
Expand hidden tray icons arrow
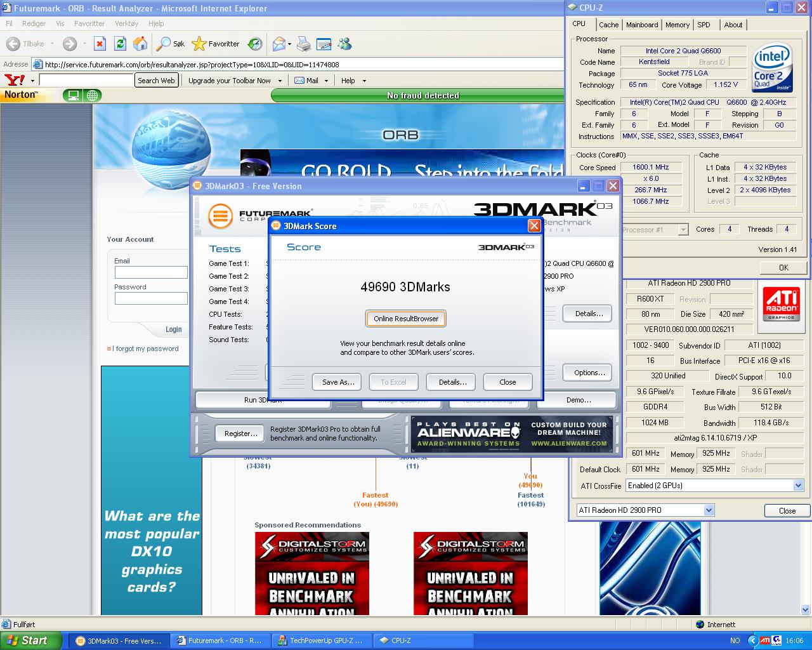click(752, 640)
